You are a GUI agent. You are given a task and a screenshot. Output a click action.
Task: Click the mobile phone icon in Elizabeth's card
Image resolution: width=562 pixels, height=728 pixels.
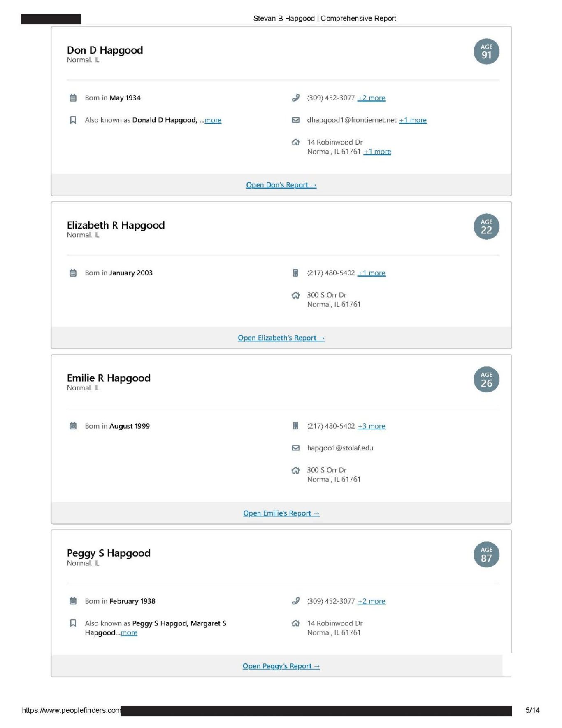pos(295,273)
